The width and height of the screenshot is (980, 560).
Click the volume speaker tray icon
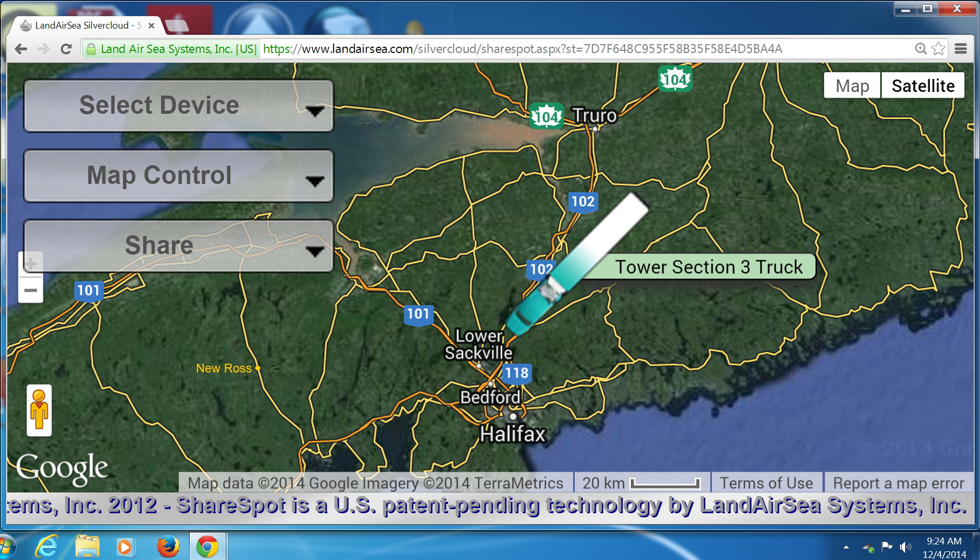pyautogui.click(x=906, y=547)
